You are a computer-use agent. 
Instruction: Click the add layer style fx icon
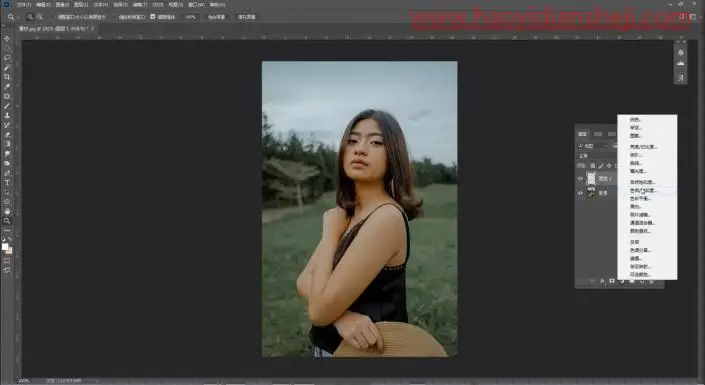click(x=602, y=281)
